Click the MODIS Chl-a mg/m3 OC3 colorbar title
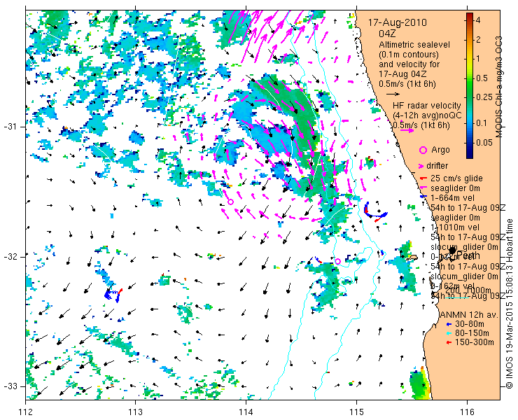This screenshot has width=518, height=420. pos(498,87)
